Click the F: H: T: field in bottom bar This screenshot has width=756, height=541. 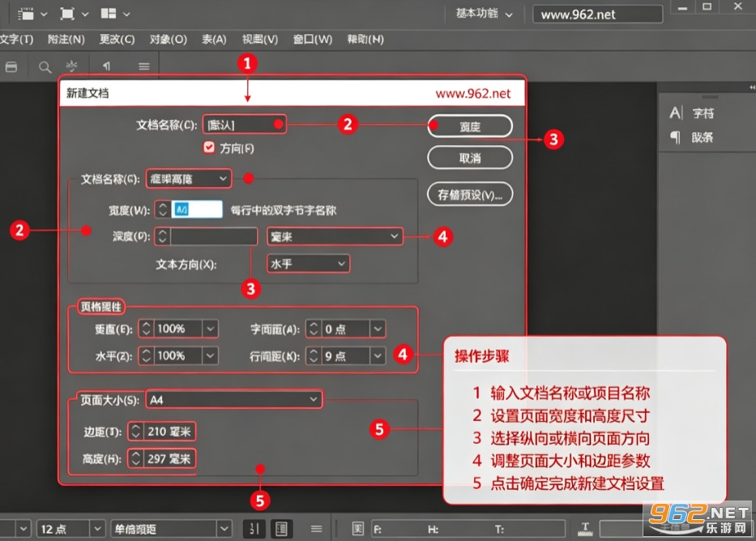[468, 529]
